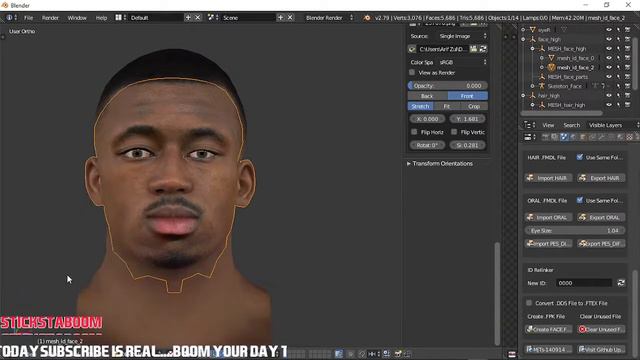Toggle ORAL Use Same Folder checkbox
This screenshot has height=360, width=640.
580,200
